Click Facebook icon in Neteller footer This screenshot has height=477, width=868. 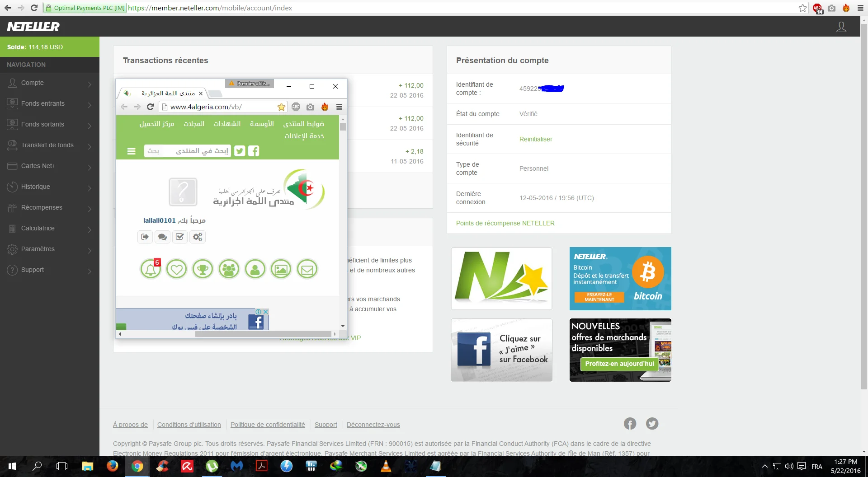tap(630, 423)
